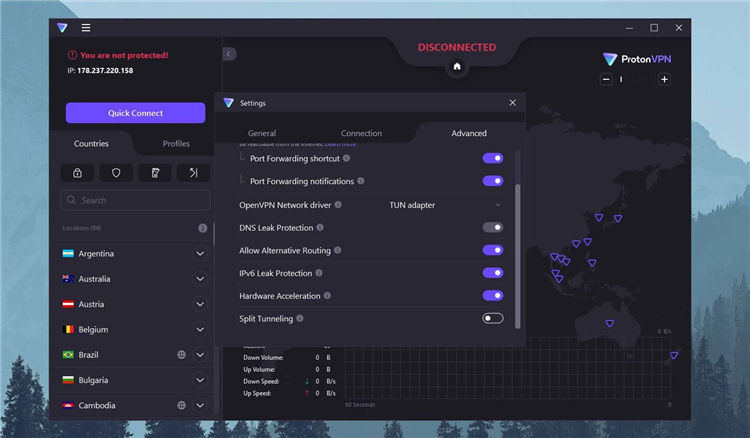This screenshot has width=750, height=438.
Task: Click info icon beside Split Tunneling
Action: pyautogui.click(x=300, y=318)
